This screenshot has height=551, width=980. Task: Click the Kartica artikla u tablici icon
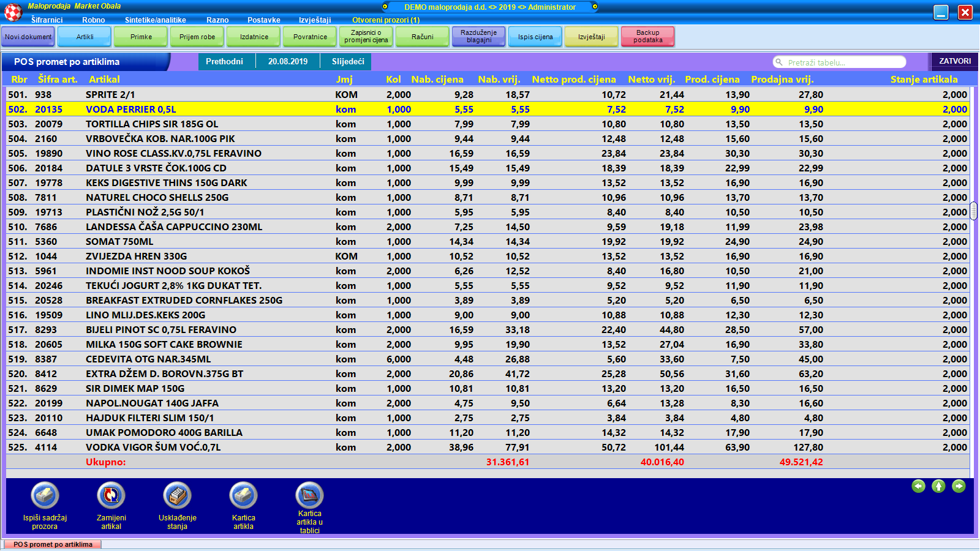coord(309,495)
